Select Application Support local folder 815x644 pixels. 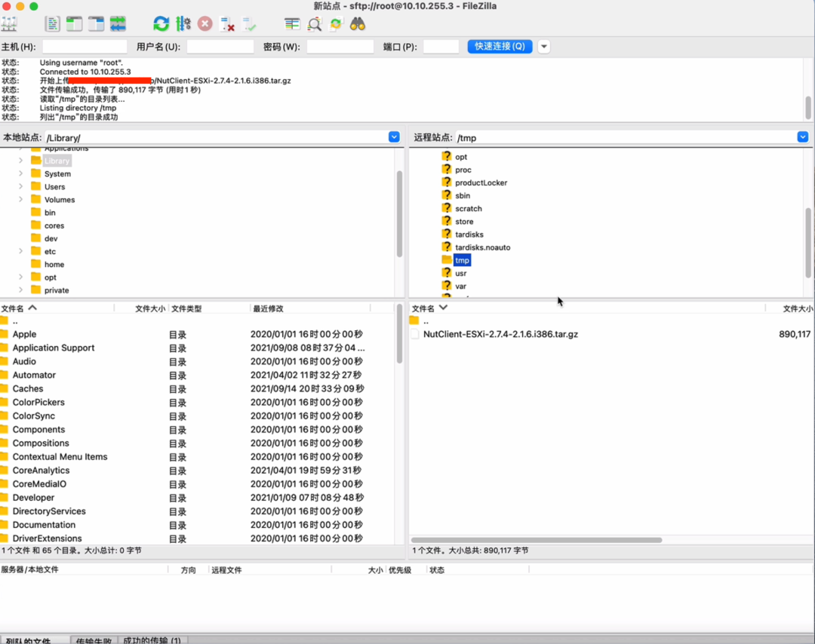[54, 348]
